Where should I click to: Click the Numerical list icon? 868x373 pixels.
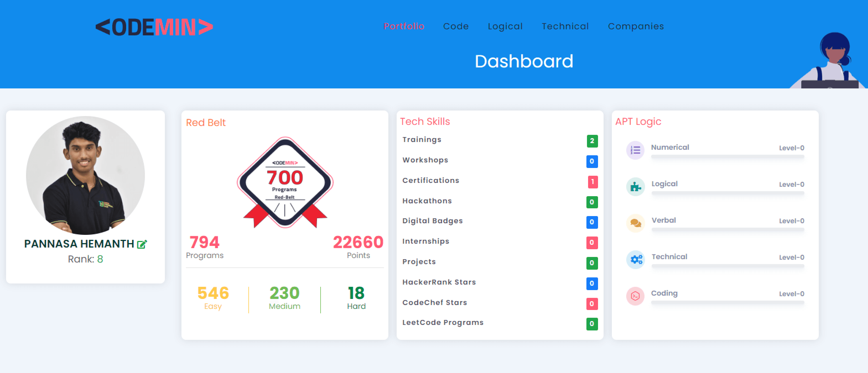pos(635,150)
